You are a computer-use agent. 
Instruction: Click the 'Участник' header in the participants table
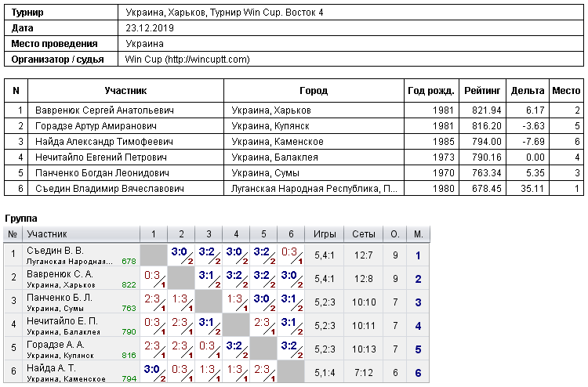tap(125, 91)
